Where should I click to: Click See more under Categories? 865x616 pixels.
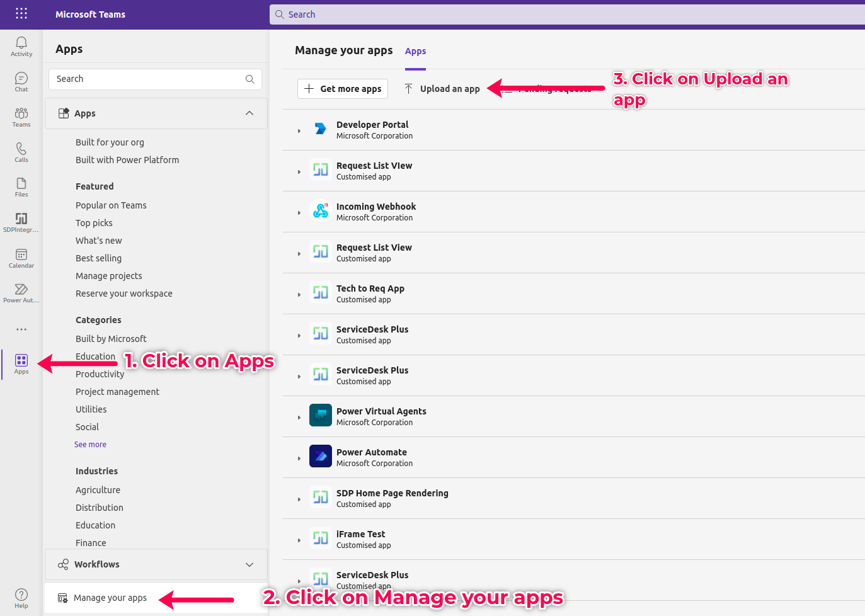90,445
